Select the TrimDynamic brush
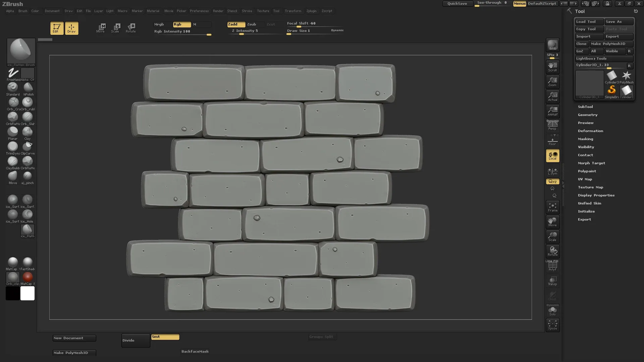This screenshot has width=644, height=362. [x=13, y=147]
